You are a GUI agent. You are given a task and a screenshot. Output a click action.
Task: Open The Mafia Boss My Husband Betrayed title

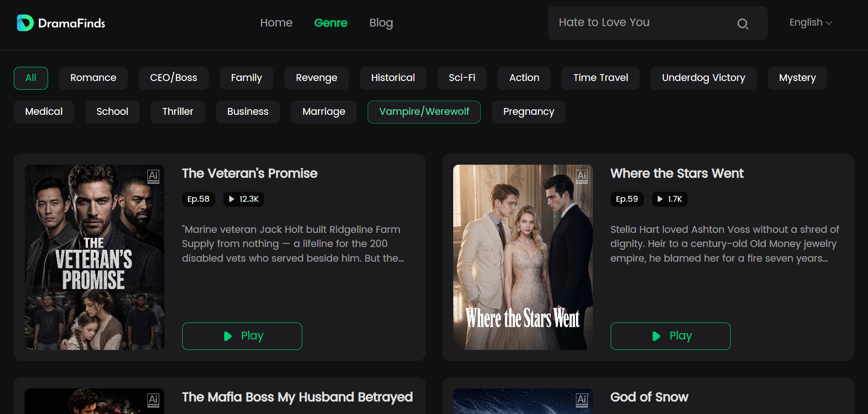click(x=297, y=397)
